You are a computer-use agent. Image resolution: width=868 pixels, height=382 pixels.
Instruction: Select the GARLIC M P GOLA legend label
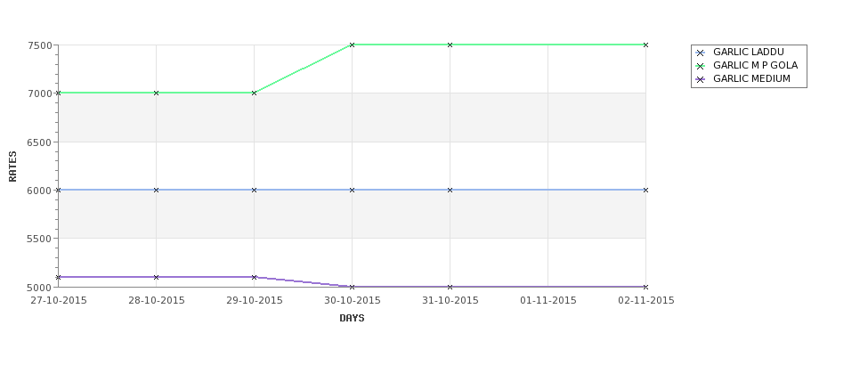(x=755, y=65)
